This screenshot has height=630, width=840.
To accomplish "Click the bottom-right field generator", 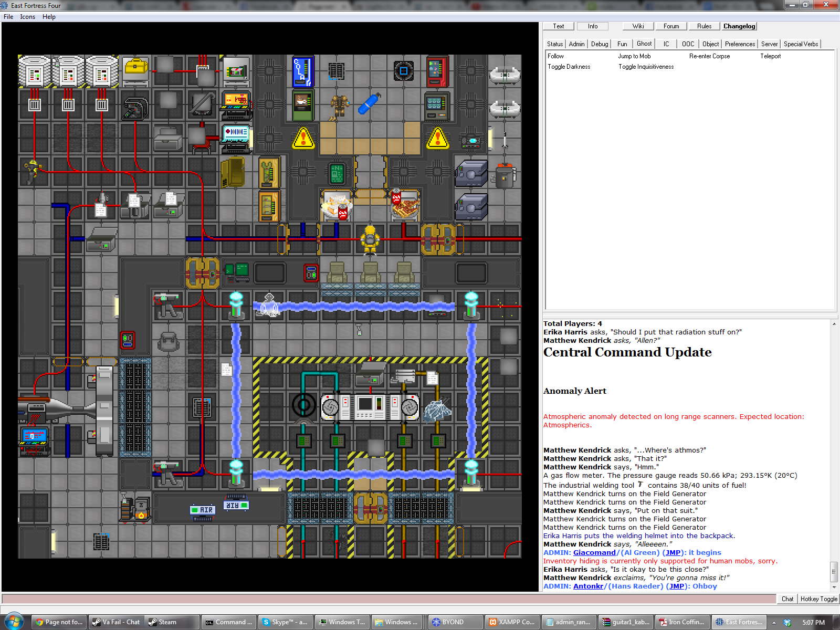I will click(471, 474).
